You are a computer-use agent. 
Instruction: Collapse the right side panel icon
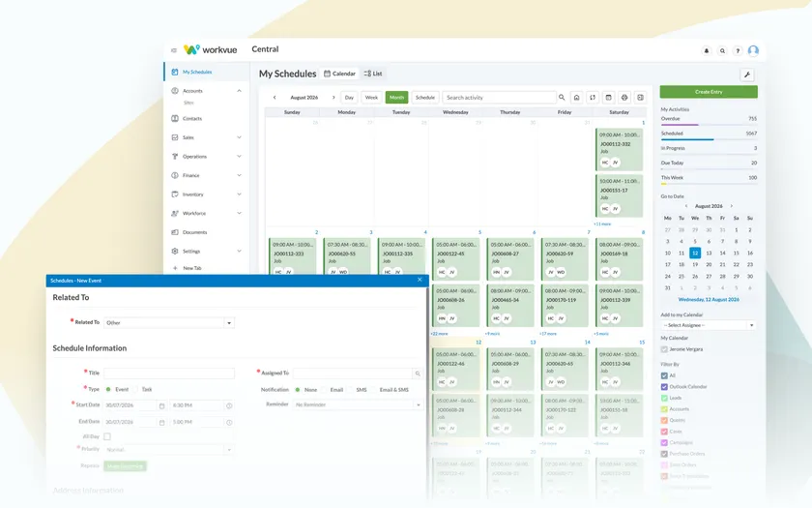pos(641,98)
